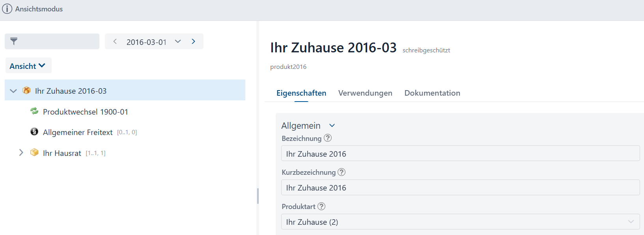Expand the Ihr Hausrat tree node

point(21,152)
